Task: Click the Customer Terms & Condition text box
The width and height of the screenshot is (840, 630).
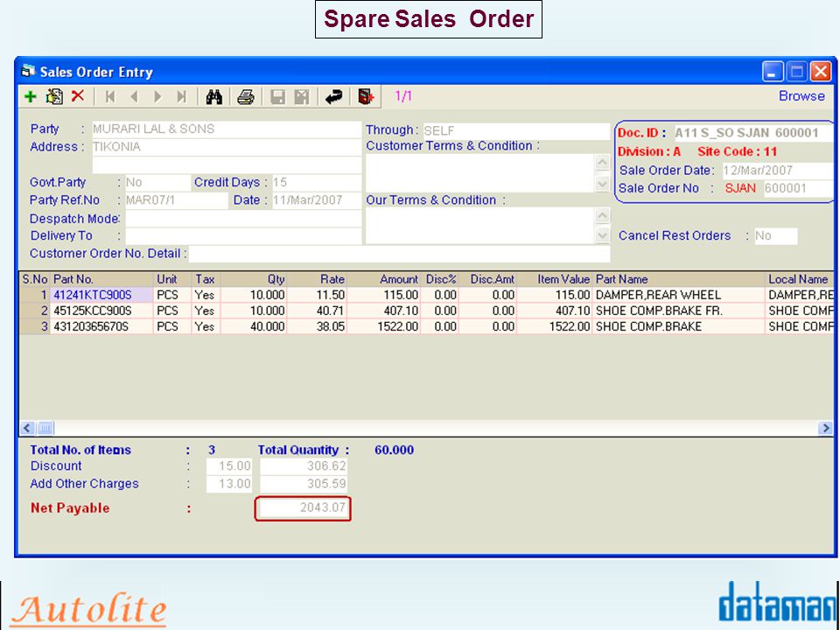Action: coord(480,173)
